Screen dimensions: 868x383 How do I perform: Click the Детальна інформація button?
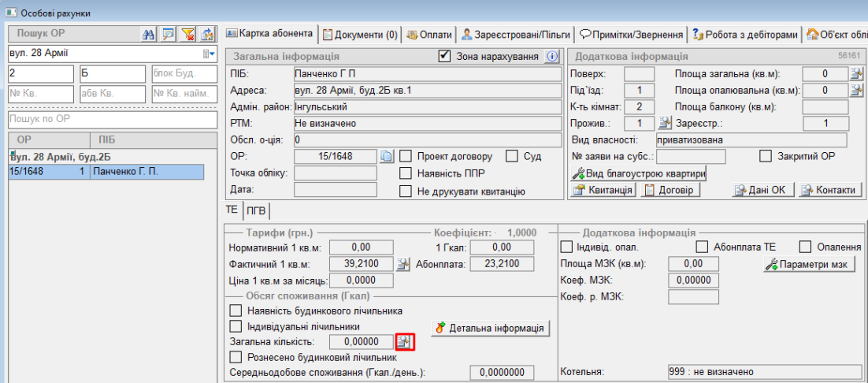pyautogui.click(x=490, y=327)
